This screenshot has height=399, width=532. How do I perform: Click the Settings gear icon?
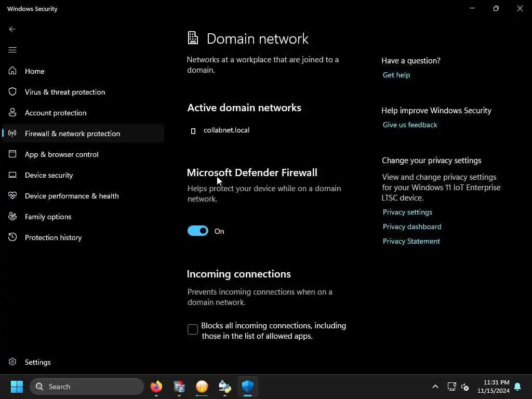tap(12, 362)
